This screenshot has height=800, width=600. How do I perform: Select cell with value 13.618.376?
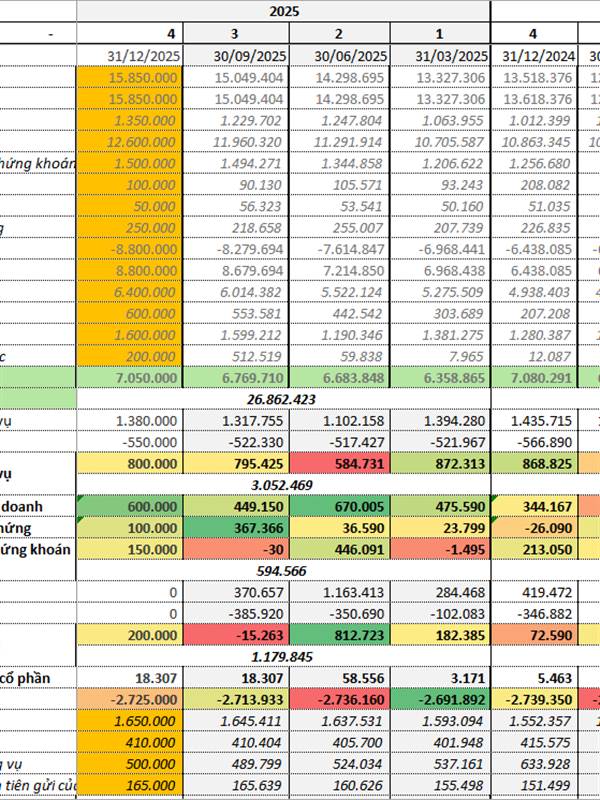(x=534, y=98)
